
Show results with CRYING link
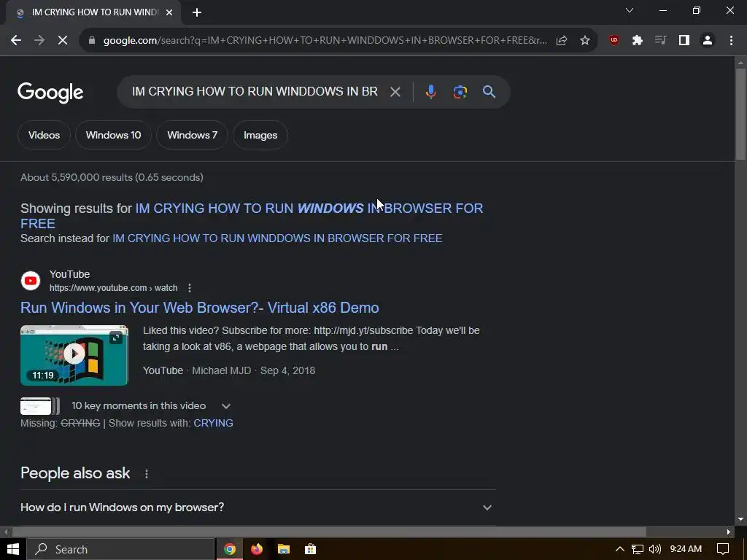[213, 423]
